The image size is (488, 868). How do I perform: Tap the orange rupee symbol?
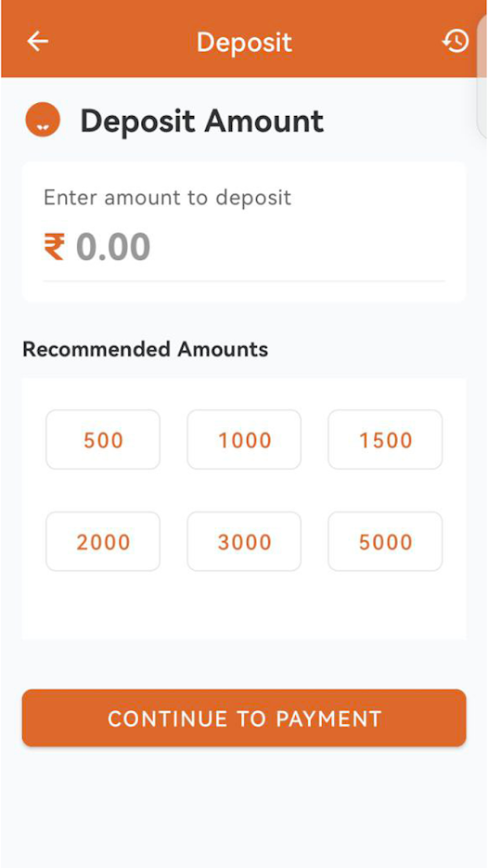[x=54, y=247]
